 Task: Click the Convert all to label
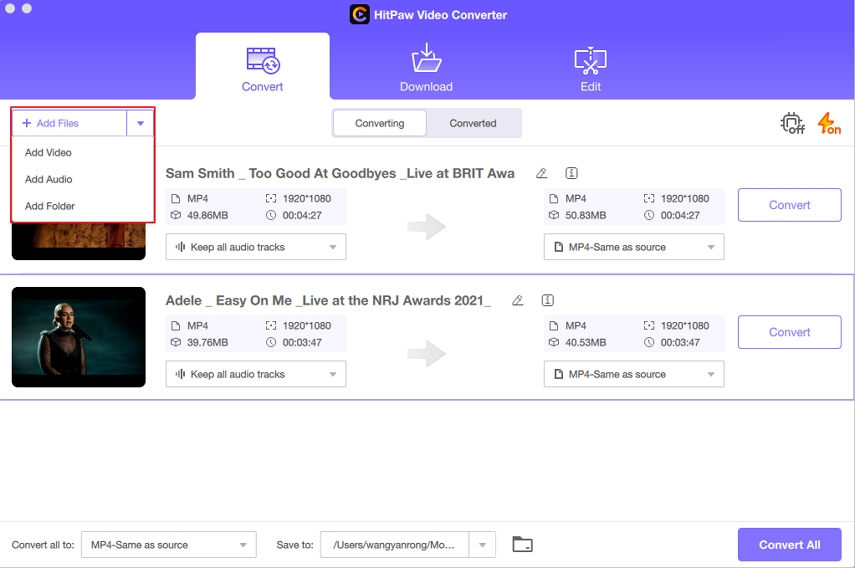43,545
